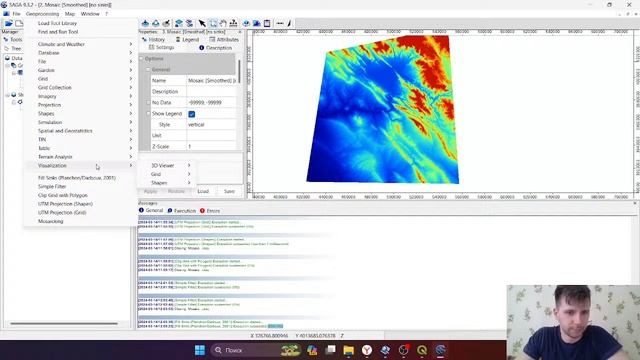Open OBS Studio from the taskbar
This screenshot has height=360, width=640.
tap(404, 350)
